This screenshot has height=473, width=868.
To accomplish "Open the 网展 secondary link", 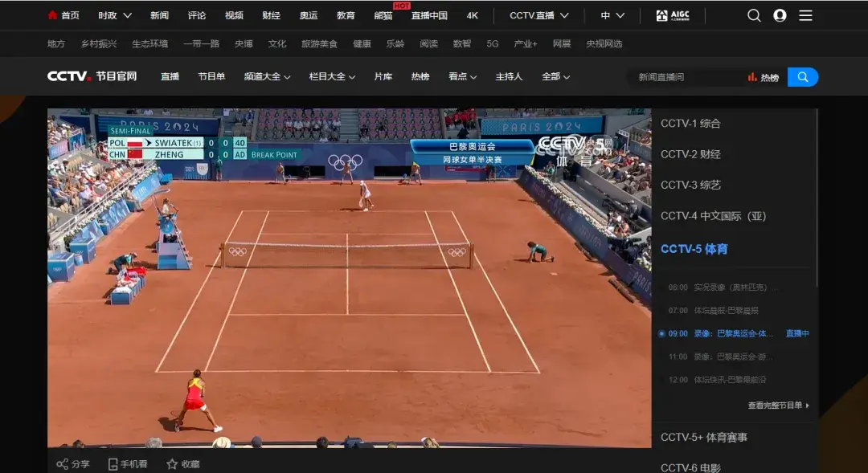I will coord(562,43).
